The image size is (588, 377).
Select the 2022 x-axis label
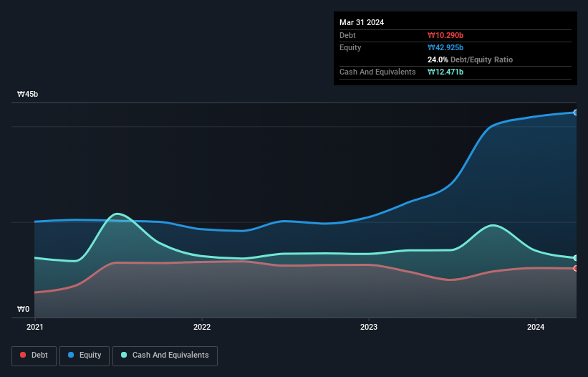click(202, 327)
